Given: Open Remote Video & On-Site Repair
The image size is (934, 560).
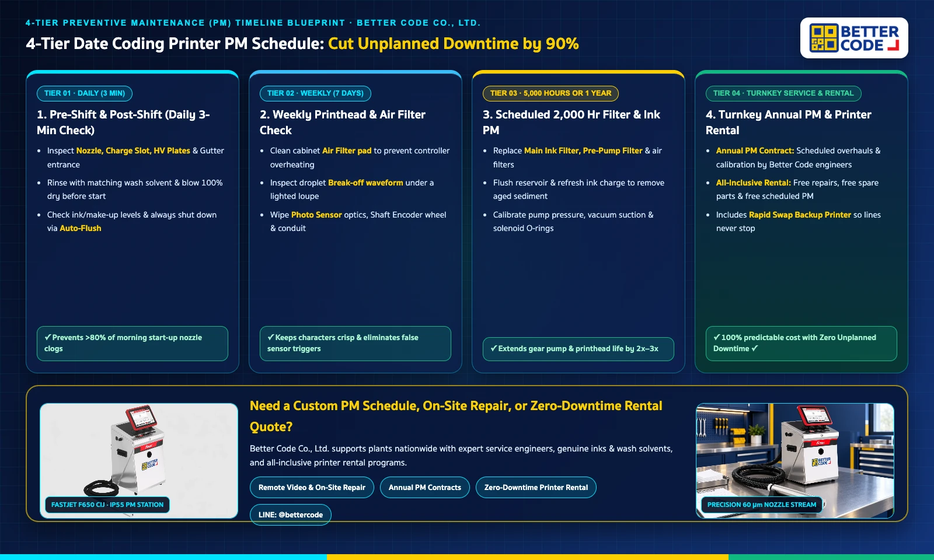Looking at the screenshot, I should pos(312,488).
